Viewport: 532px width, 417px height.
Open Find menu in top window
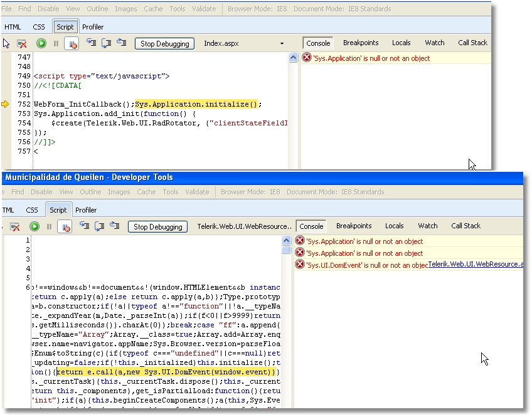24,9
